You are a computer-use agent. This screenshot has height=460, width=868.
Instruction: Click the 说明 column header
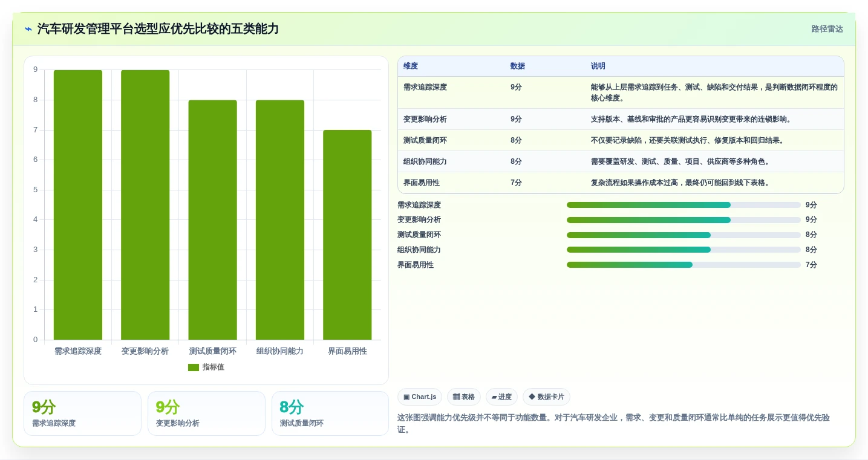(598, 66)
